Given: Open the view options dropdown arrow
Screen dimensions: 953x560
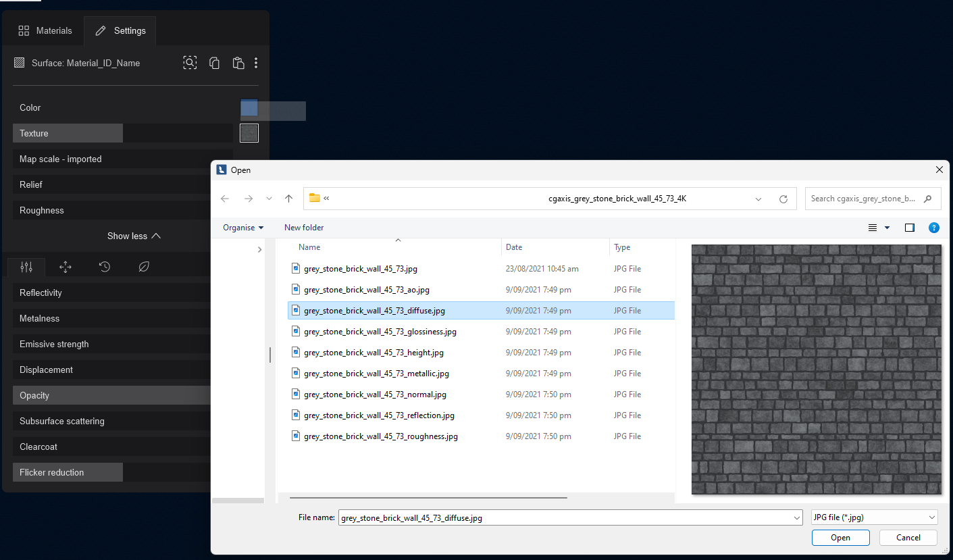Looking at the screenshot, I should coord(887,228).
